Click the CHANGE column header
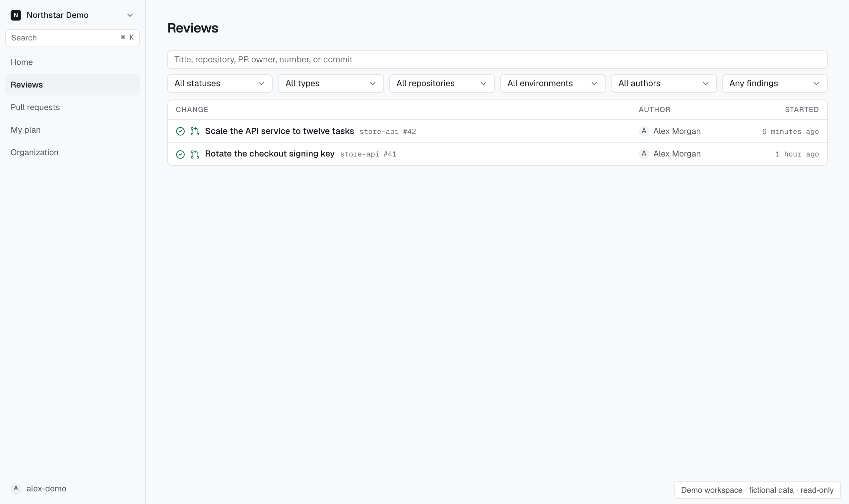This screenshot has height=504, width=849. click(192, 110)
